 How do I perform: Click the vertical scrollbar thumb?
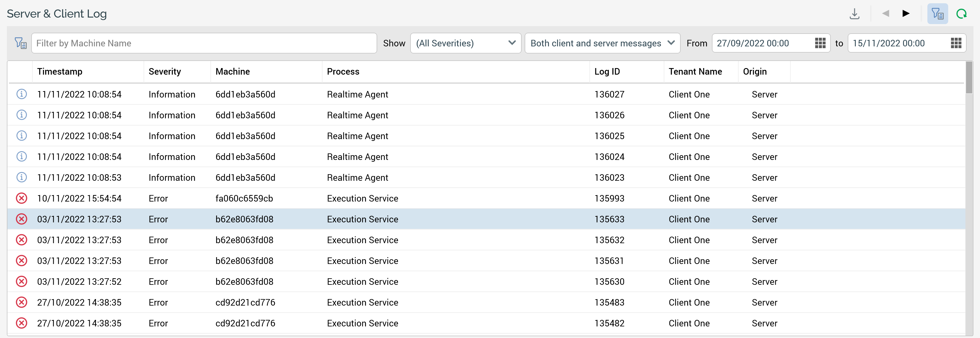(x=969, y=78)
